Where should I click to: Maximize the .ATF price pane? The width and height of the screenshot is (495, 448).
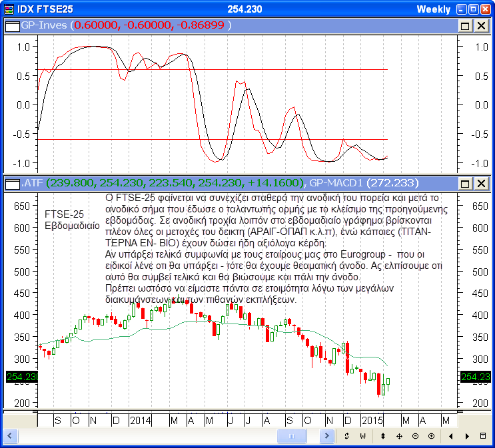tap(465, 183)
